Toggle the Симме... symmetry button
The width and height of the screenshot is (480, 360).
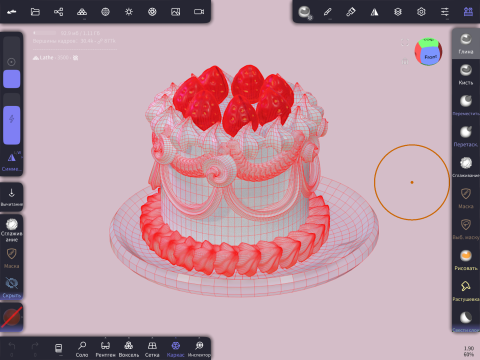[12, 161]
